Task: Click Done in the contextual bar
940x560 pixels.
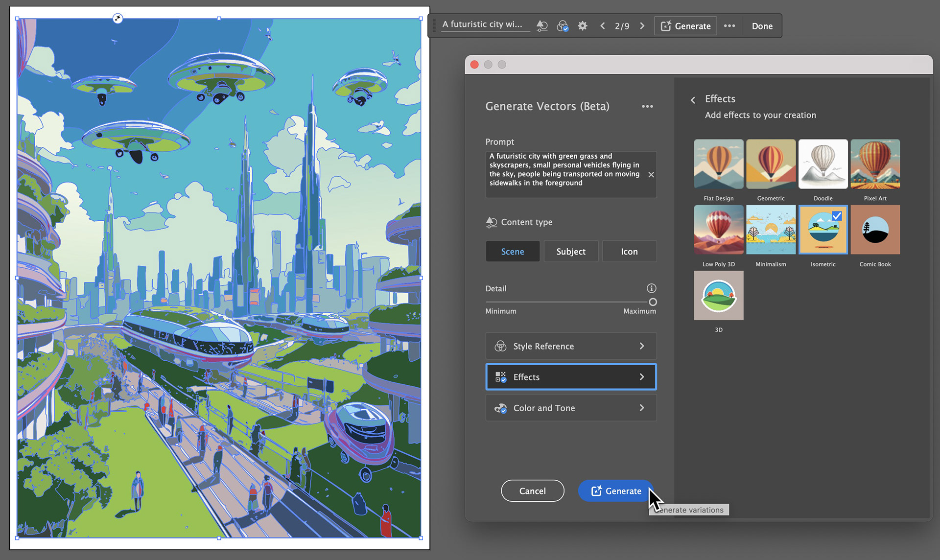Action: point(762,26)
